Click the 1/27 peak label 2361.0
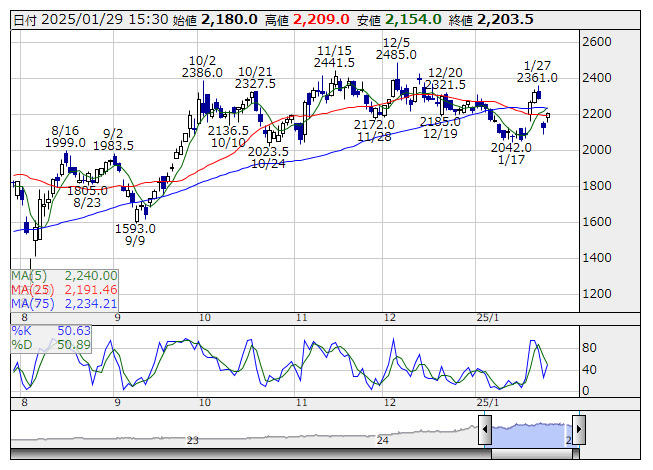This screenshot has width=653, height=470. pos(537,78)
